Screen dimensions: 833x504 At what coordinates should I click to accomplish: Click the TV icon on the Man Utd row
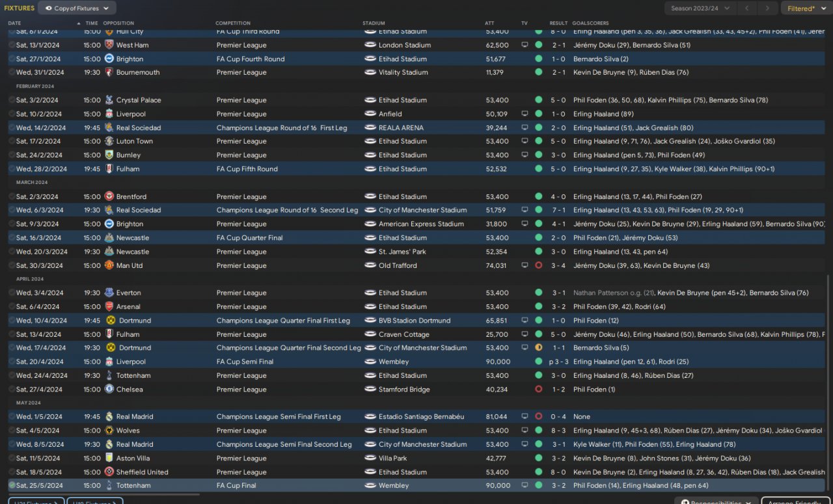[x=525, y=265]
